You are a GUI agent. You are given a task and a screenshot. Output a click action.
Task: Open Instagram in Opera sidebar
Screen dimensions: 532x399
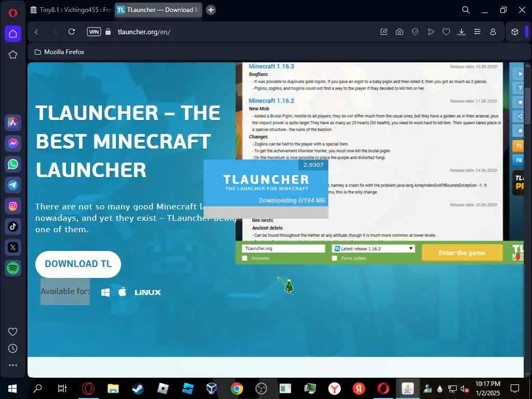pos(13,206)
